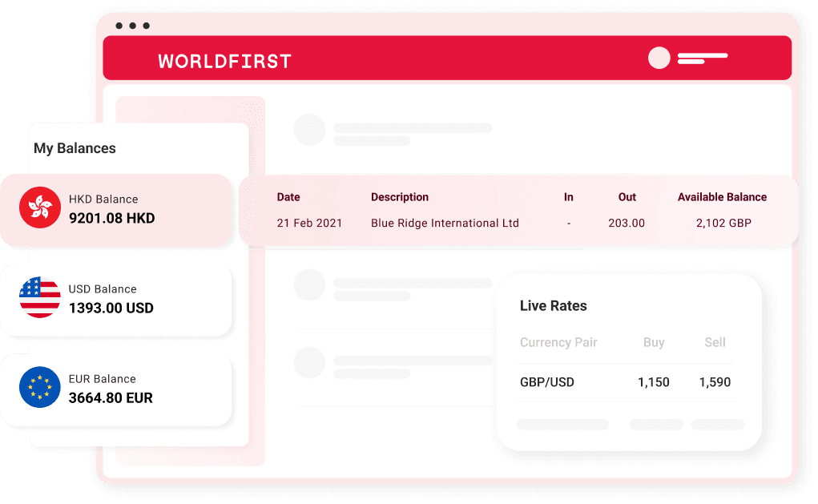Select the HKD Balance card
The width and height of the screenshot is (818, 504).
[116, 210]
